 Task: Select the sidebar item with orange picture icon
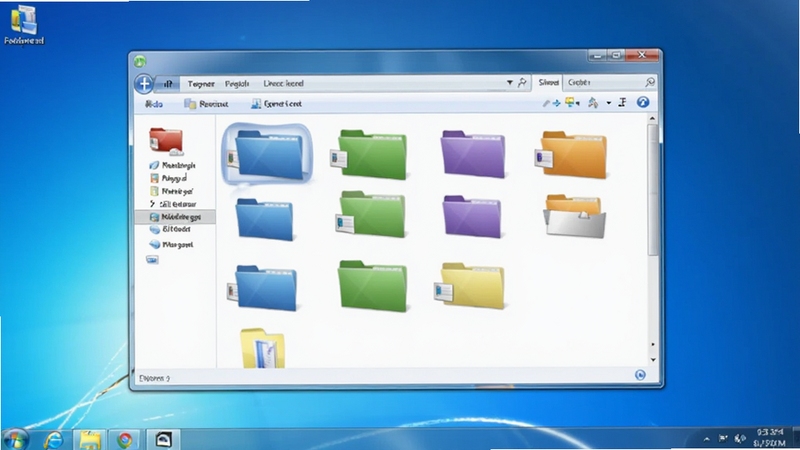[168, 178]
